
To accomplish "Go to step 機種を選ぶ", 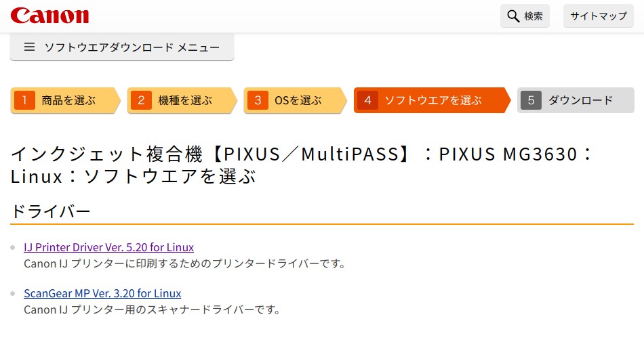I will tap(182, 100).
